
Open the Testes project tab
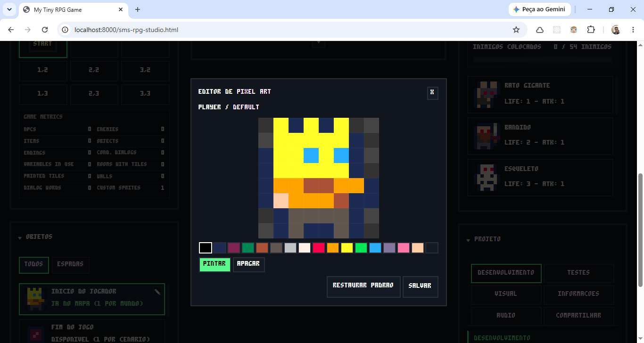coord(578,273)
